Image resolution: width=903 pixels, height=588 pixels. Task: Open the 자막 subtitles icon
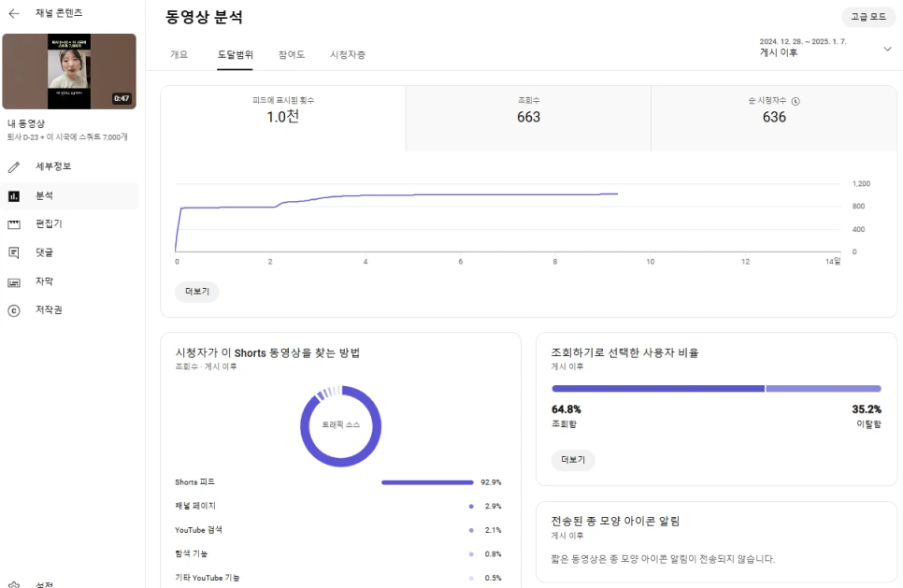click(14, 282)
